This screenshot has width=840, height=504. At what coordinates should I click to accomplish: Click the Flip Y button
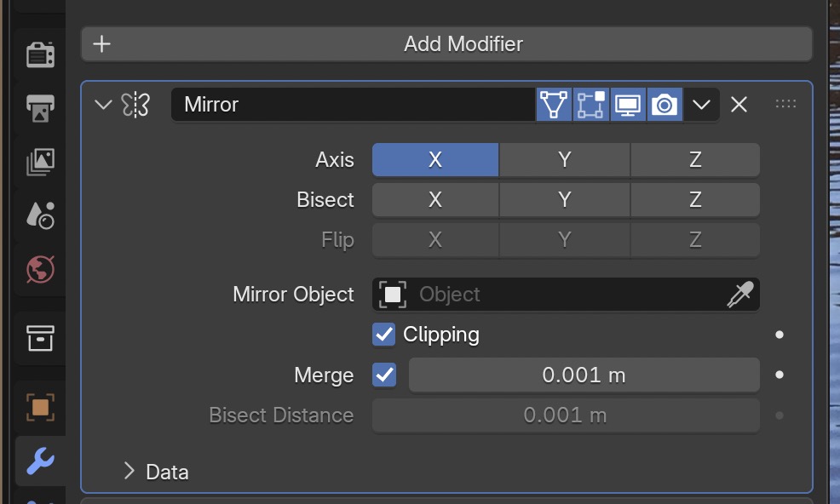tap(565, 240)
